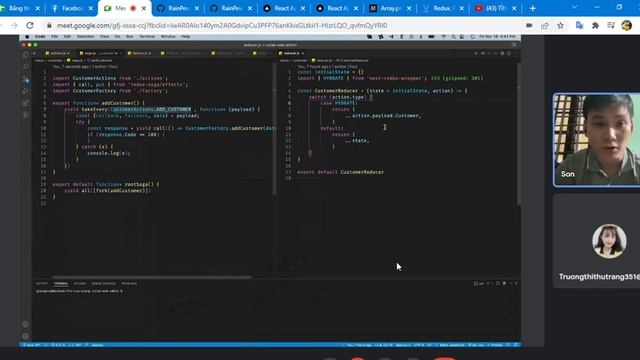The height and width of the screenshot is (360, 640).
Task: Click the camera indicator in address bar
Action: 529,25
